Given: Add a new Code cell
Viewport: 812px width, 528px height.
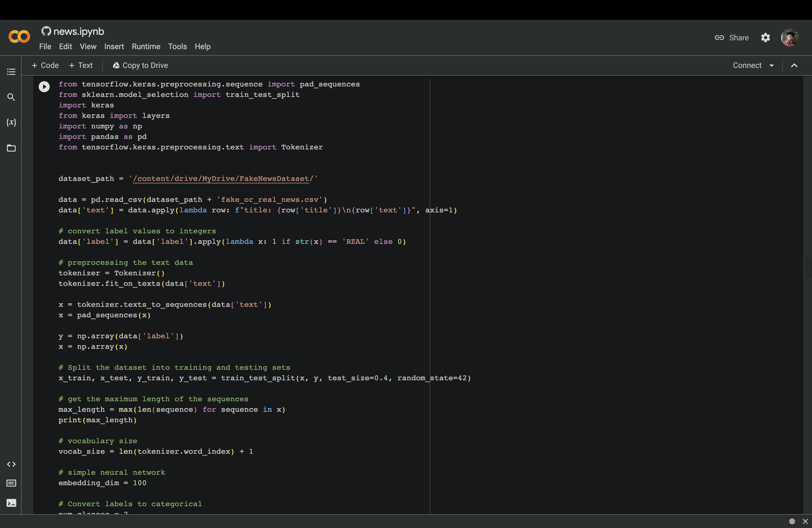Looking at the screenshot, I should tap(45, 65).
